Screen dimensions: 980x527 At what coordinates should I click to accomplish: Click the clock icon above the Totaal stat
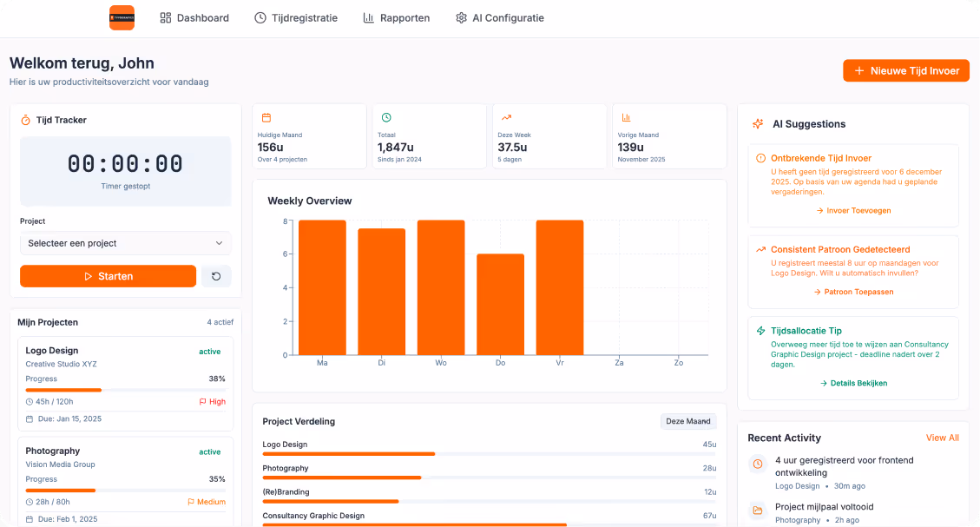[387, 116]
